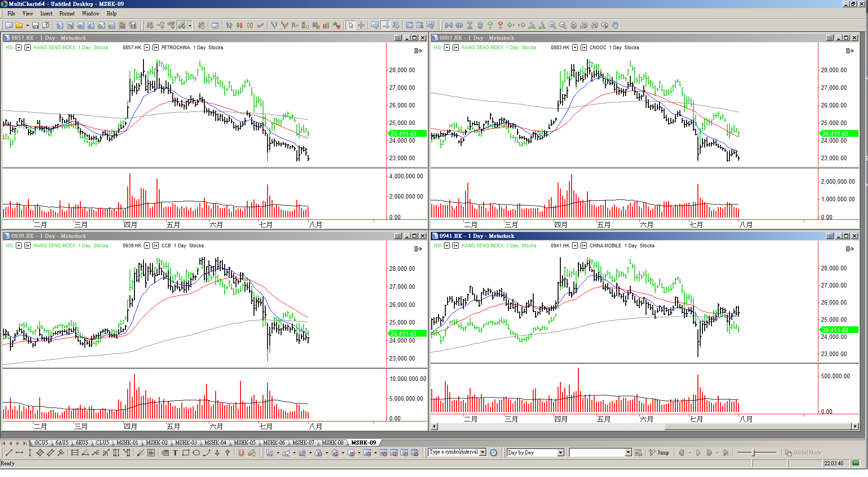Viewport: 868px width, 477px height.
Task: Expand the Day by Day combo box
Action: coord(560,453)
